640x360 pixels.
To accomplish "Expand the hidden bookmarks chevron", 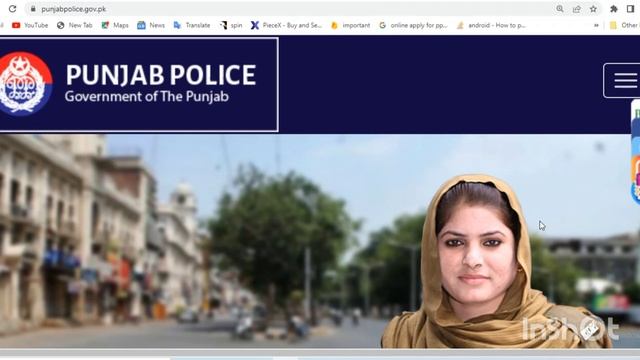I will point(596,25).
